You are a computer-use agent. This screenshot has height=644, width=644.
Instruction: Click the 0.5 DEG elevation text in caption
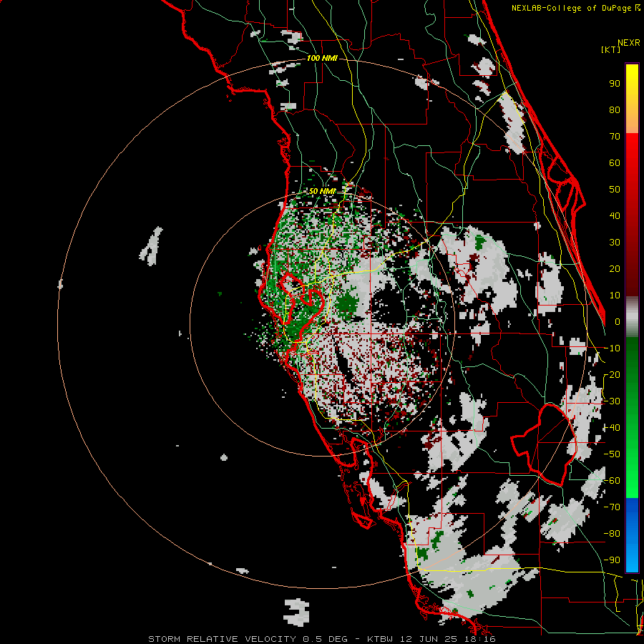(x=325, y=639)
